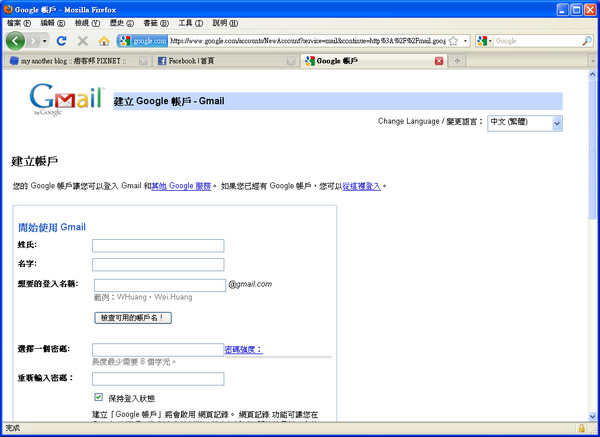This screenshot has height=437, width=600.
Task: Close the Google 帳戶 tab with red X
Action: click(x=439, y=61)
